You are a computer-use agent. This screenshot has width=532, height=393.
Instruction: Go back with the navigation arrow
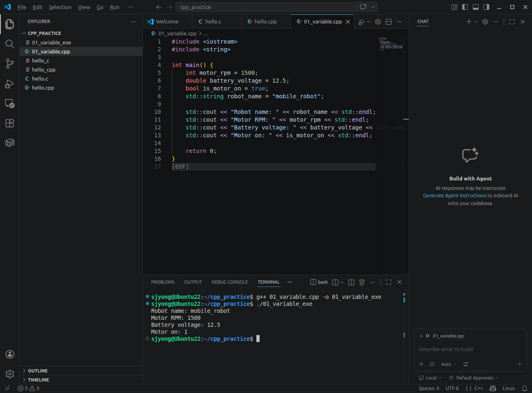point(159,7)
